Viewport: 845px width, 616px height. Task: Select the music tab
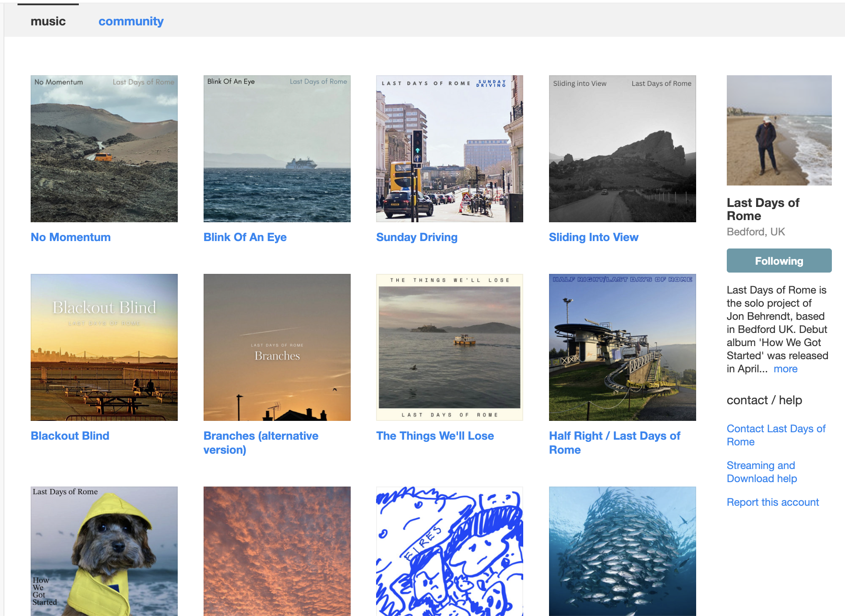coord(48,21)
